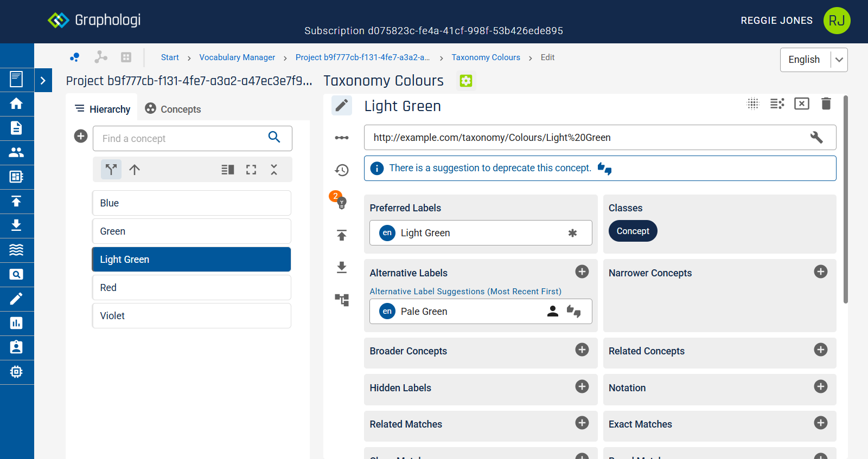Open Vocabulary Manager breadcrumb link
Viewport: 868px width, 459px height.
pos(237,57)
